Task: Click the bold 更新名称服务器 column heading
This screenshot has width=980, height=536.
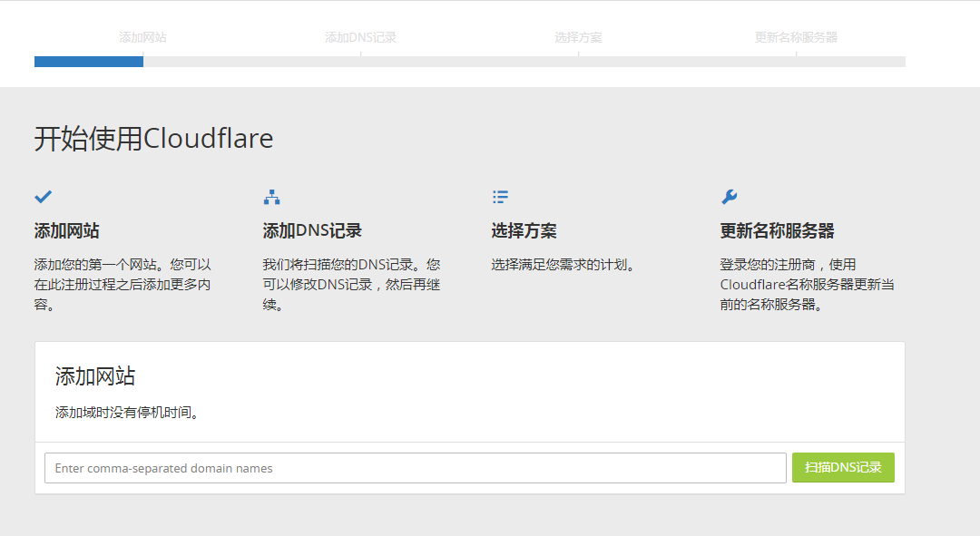Action: 777,230
